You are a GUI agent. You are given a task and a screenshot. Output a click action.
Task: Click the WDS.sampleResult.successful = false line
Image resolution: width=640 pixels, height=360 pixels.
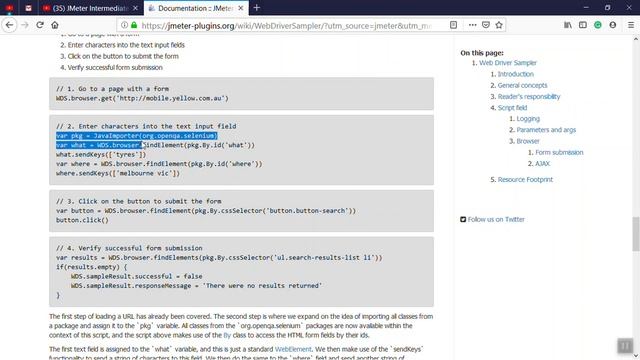(137, 276)
